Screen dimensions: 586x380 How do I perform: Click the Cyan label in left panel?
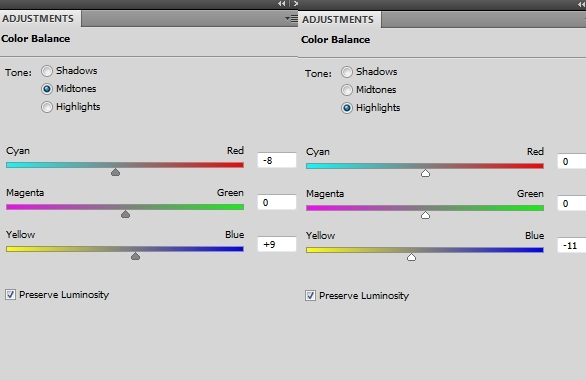coord(18,151)
